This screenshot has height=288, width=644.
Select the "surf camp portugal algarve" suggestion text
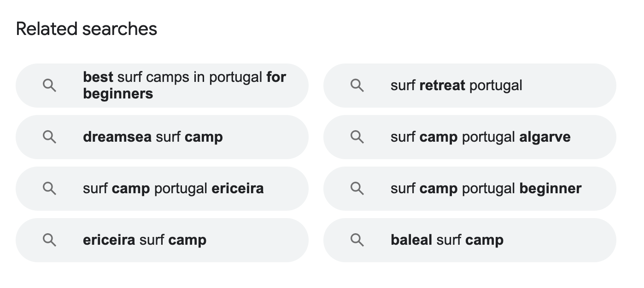click(480, 137)
